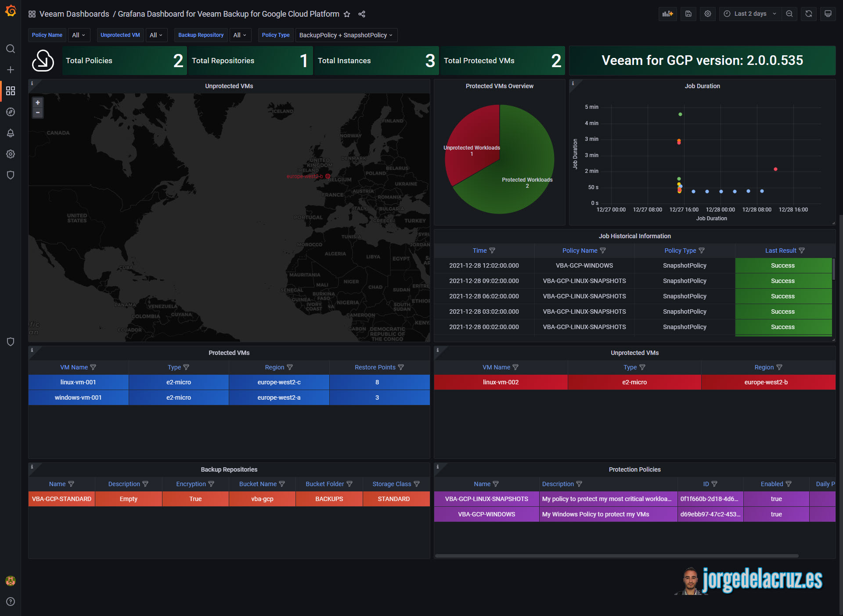Open the Policy Name All dropdown
This screenshot has height=616, width=843.
(79, 35)
